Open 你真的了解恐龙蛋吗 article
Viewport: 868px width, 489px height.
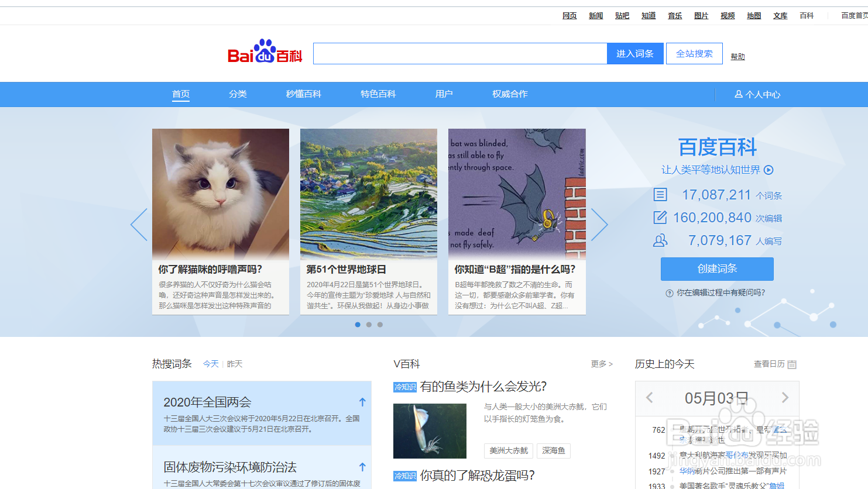click(x=477, y=476)
